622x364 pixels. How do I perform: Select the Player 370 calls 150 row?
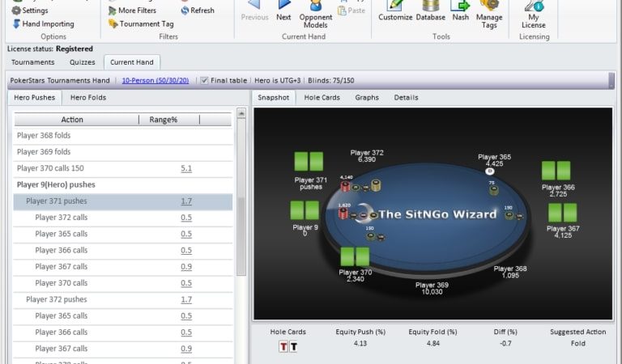pyautogui.click(x=123, y=168)
